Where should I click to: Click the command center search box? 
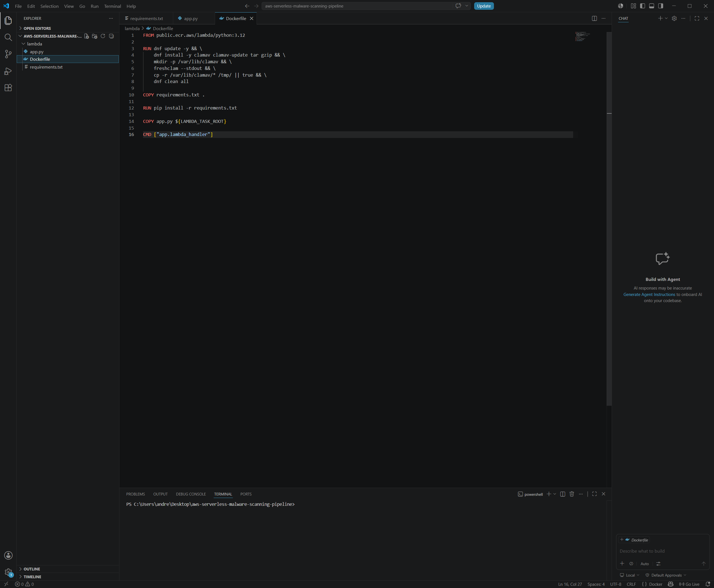pyautogui.click(x=357, y=6)
